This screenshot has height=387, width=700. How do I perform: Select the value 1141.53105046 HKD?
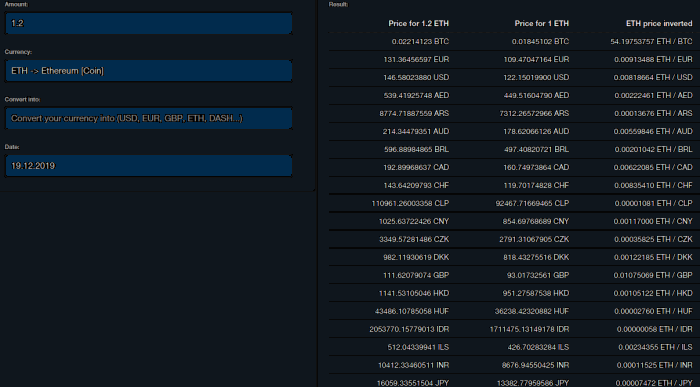pyautogui.click(x=414, y=293)
